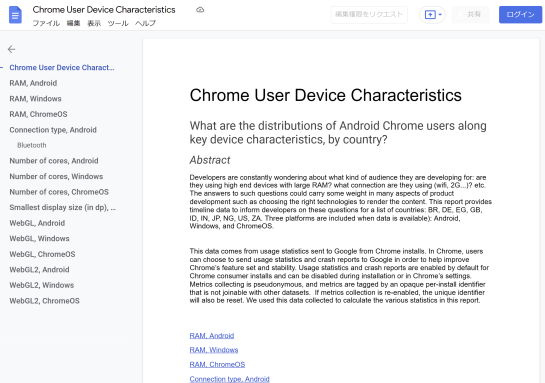Jump to Bluetooth outline subheading
This screenshot has height=383, width=545.
(32, 145)
